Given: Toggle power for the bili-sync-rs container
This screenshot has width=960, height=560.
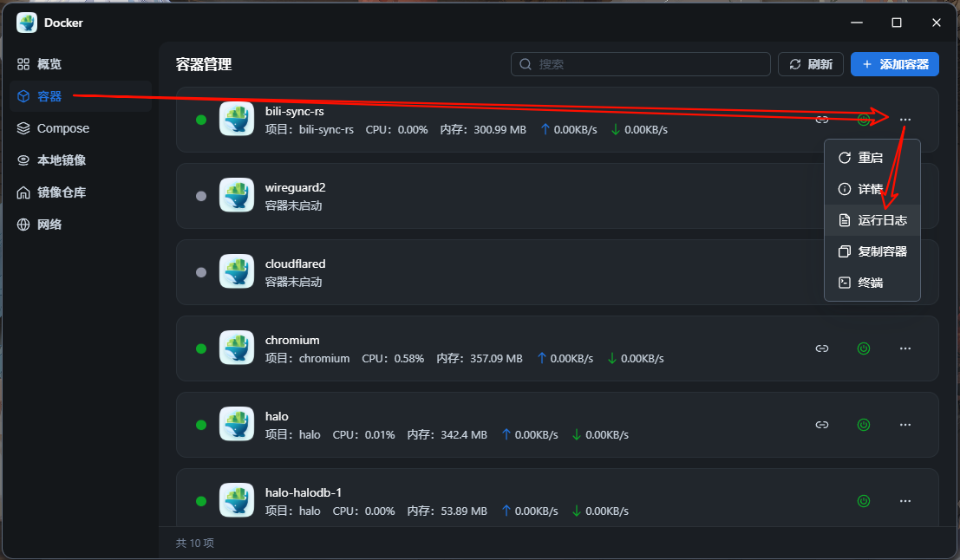Looking at the screenshot, I should [863, 120].
